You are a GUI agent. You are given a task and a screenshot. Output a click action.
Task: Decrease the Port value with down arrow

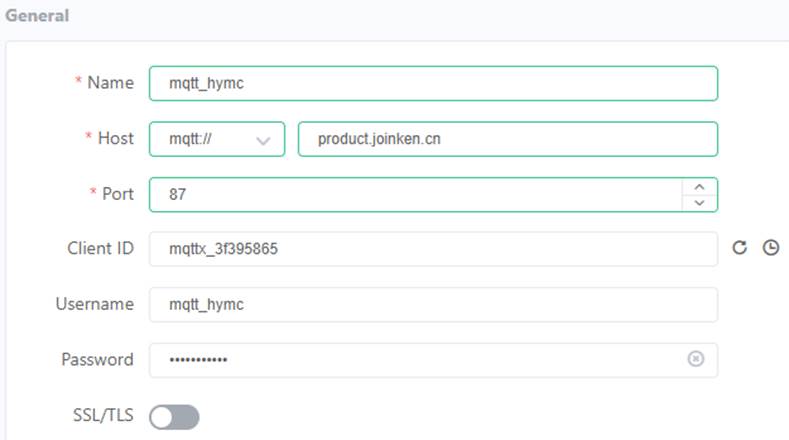coord(699,202)
